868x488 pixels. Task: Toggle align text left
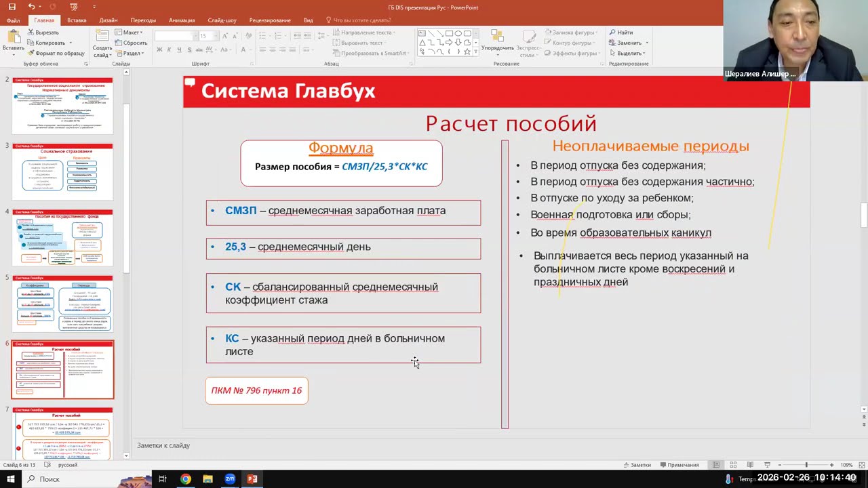coord(263,49)
